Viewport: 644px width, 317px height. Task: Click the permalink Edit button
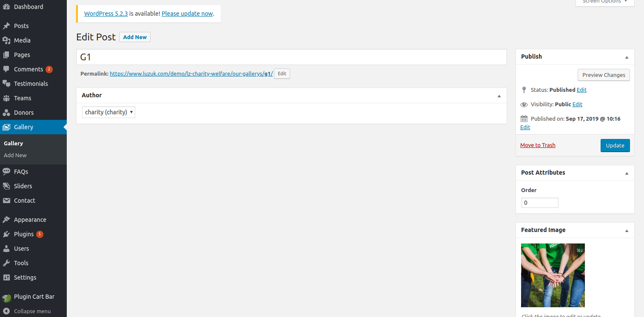point(282,74)
